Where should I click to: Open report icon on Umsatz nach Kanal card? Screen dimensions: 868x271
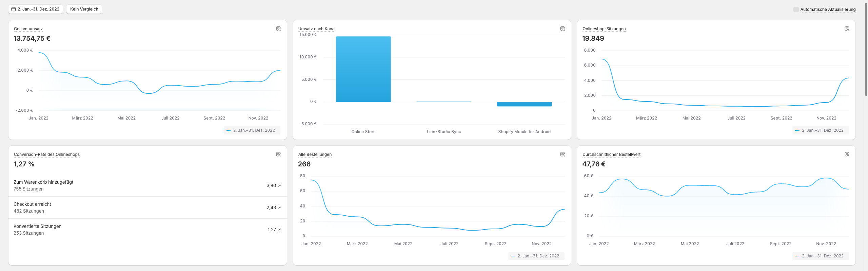pos(563,29)
